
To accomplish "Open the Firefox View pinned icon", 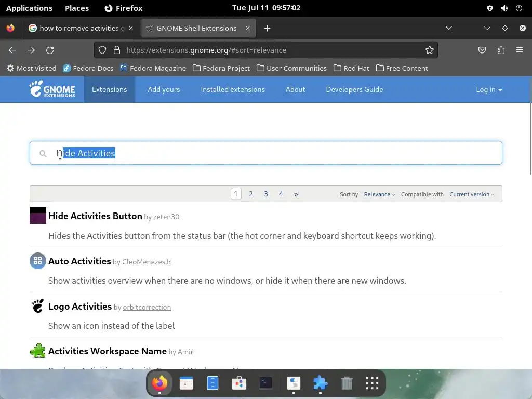I will click(x=10, y=28).
